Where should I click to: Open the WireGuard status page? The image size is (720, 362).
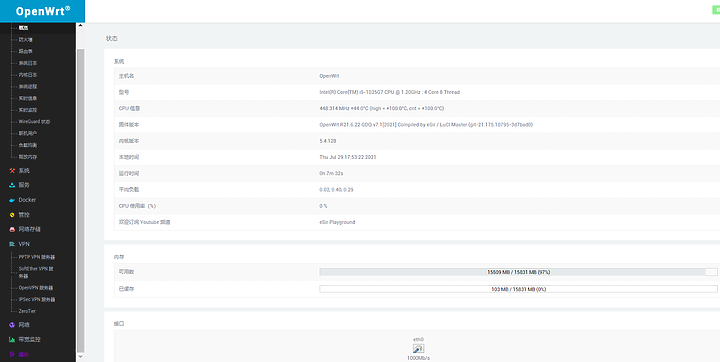(x=34, y=122)
